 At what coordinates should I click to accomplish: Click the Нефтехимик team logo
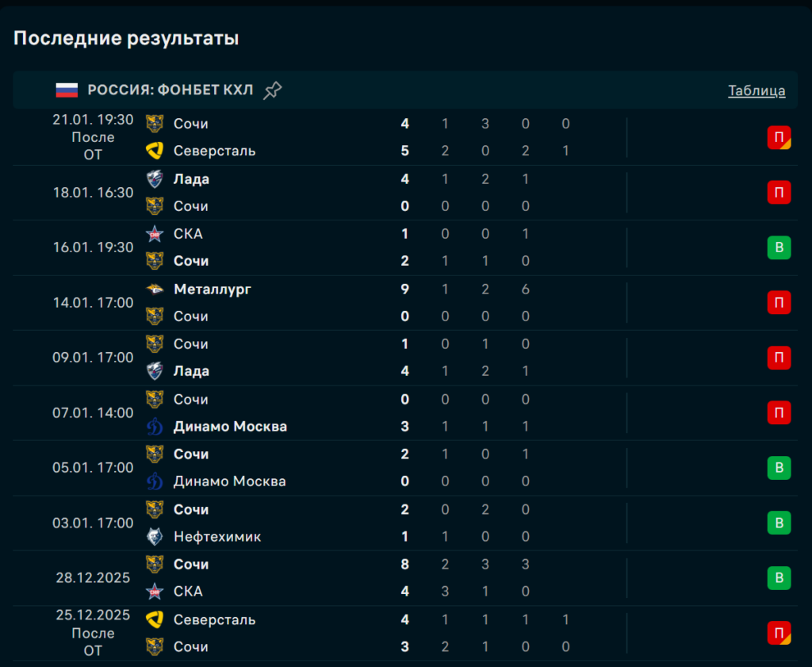tap(155, 537)
